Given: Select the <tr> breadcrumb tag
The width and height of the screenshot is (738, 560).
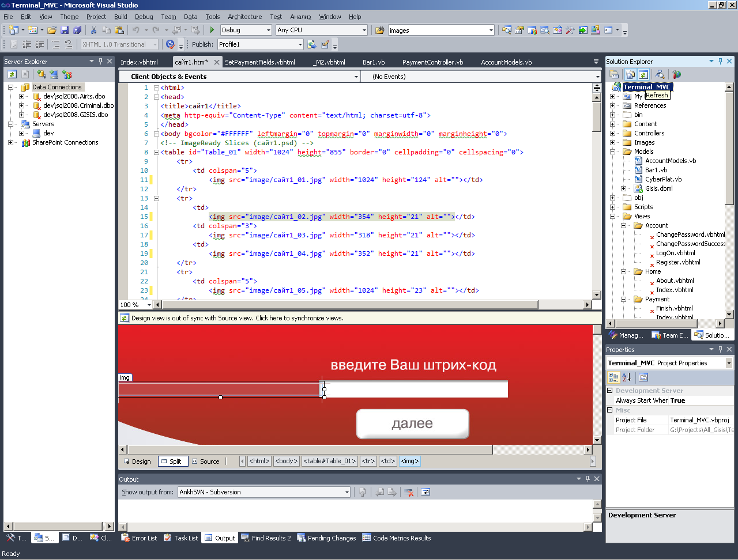Looking at the screenshot, I should [x=368, y=461].
